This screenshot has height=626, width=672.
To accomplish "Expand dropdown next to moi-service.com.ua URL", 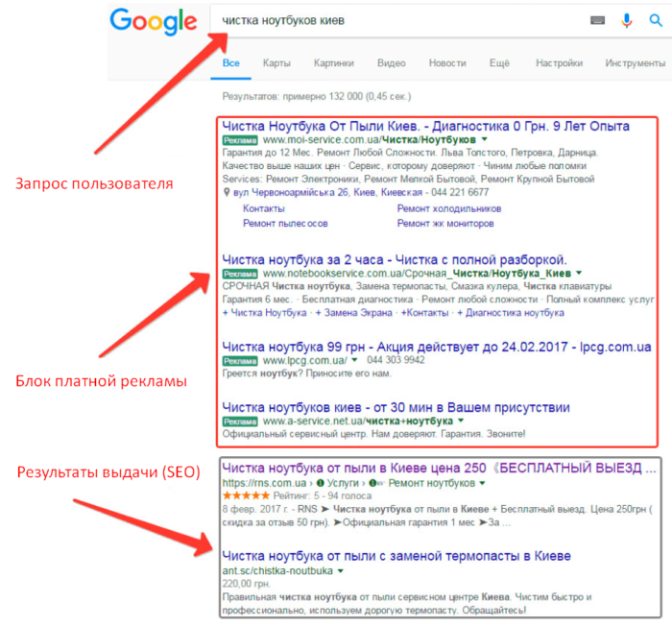I will [484, 139].
